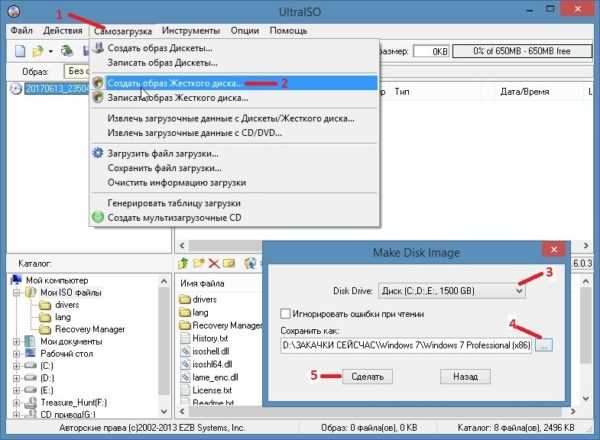Screen dimensions: 600x440
Task: Click the catalog tree vertical scrollbar down arrow
Action: [164, 411]
